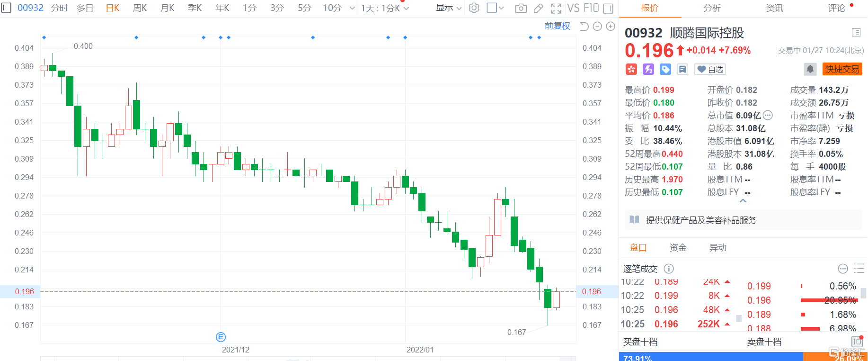Enter fullscreen chart mode
The image size is (868, 361).
click(556, 8)
